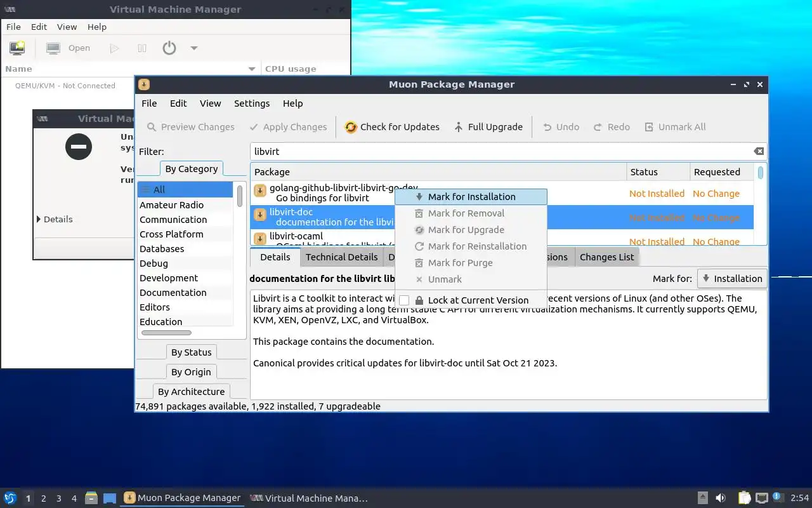Choose Mark for Removal in context menu
This screenshot has height=508, width=812.
[x=471, y=213]
